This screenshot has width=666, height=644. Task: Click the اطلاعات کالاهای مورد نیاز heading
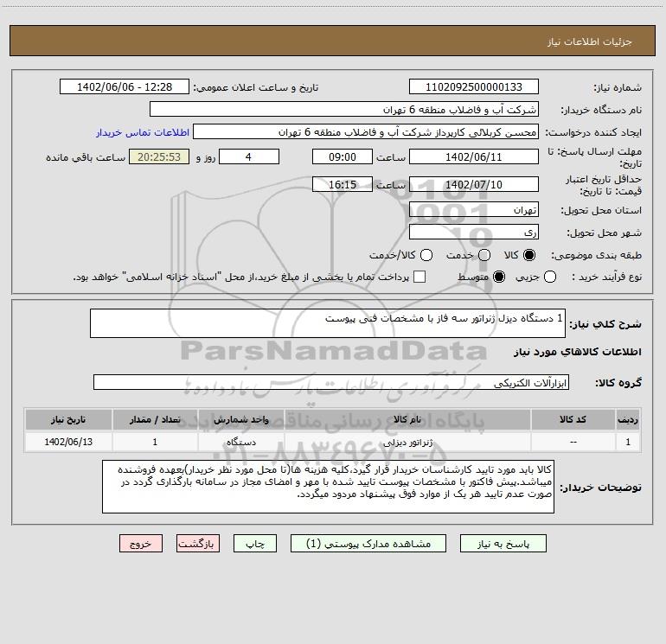coord(578,352)
